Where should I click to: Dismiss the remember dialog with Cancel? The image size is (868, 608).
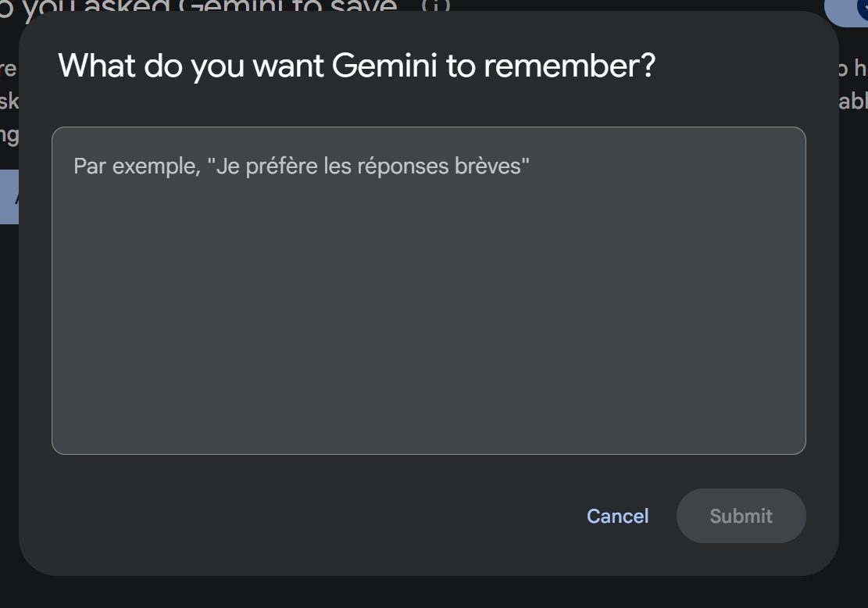click(617, 516)
